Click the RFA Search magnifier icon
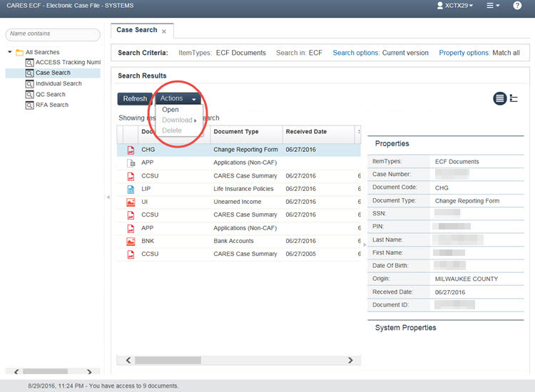Screen dimensions: 535x392 [x=29, y=105]
